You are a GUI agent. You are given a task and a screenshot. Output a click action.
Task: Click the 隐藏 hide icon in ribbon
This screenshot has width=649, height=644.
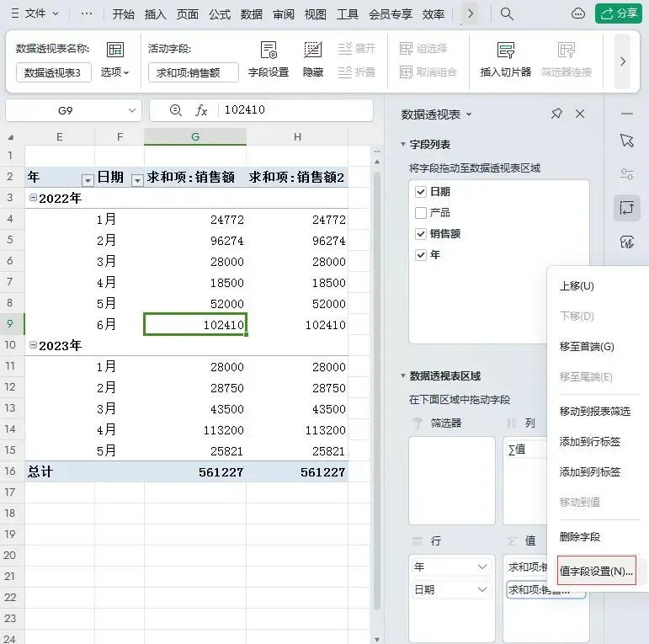[x=313, y=50]
